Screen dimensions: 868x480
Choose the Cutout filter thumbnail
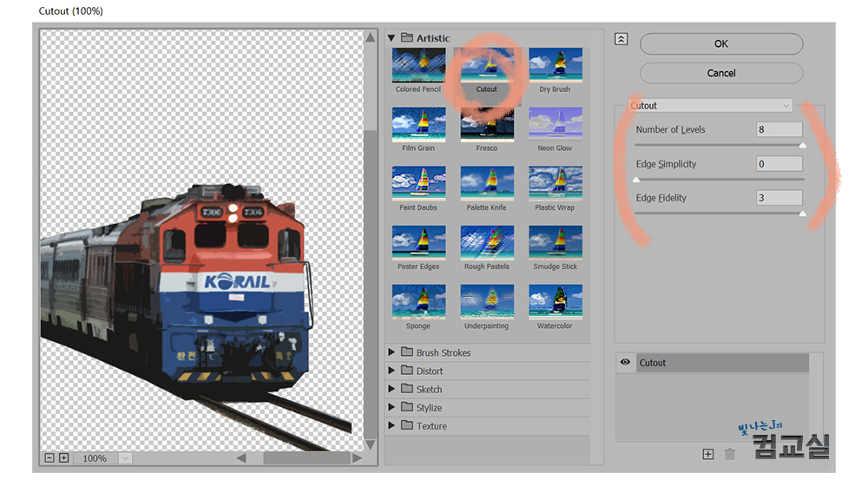click(x=487, y=65)
